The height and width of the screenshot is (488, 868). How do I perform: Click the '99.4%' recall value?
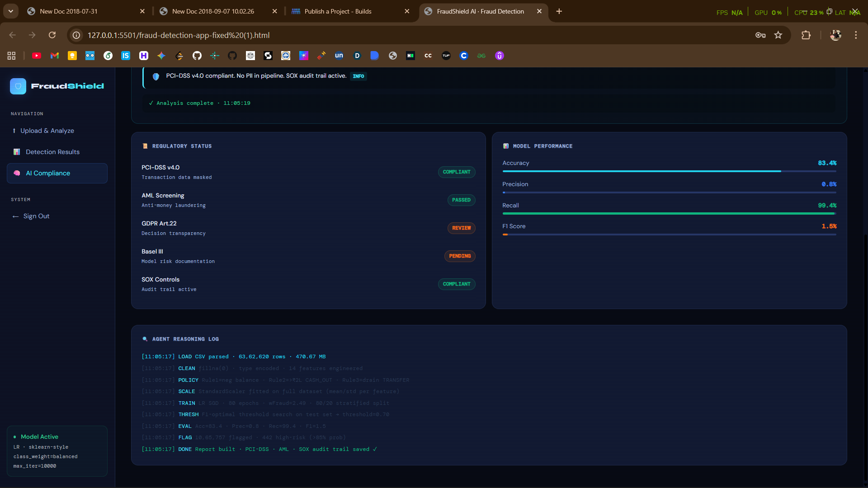point(827,205)
